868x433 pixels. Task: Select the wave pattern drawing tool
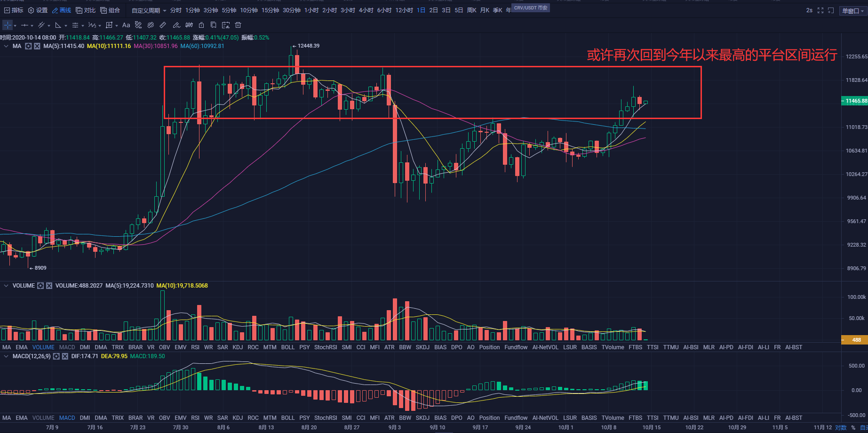pos(92,25)
